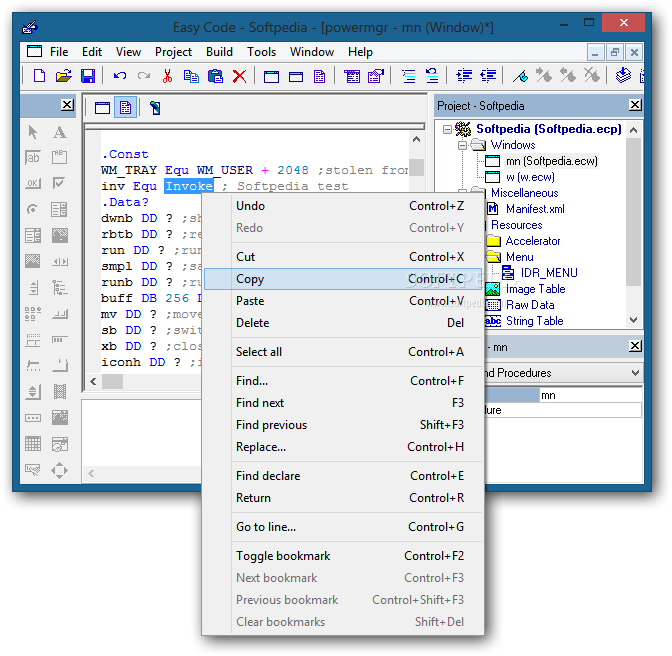This screenshot has height=656, width=672.
Task: Open the Edit menu
Action: pyautogui.click(x=92, y=52)
